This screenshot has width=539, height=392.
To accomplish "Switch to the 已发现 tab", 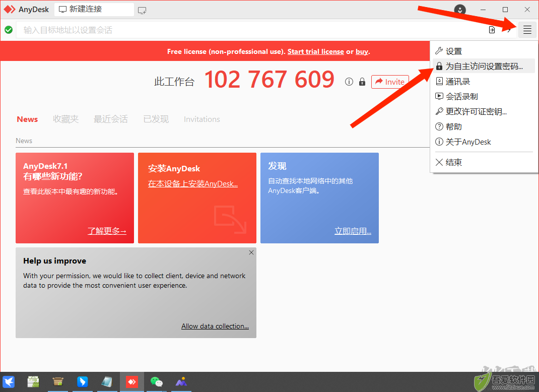I will 156,119.
